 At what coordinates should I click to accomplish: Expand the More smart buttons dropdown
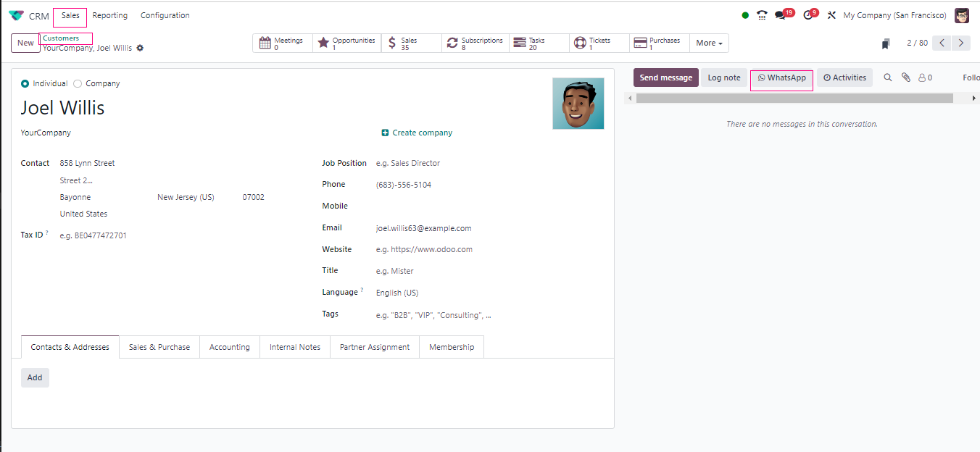[x=709, y=43]
